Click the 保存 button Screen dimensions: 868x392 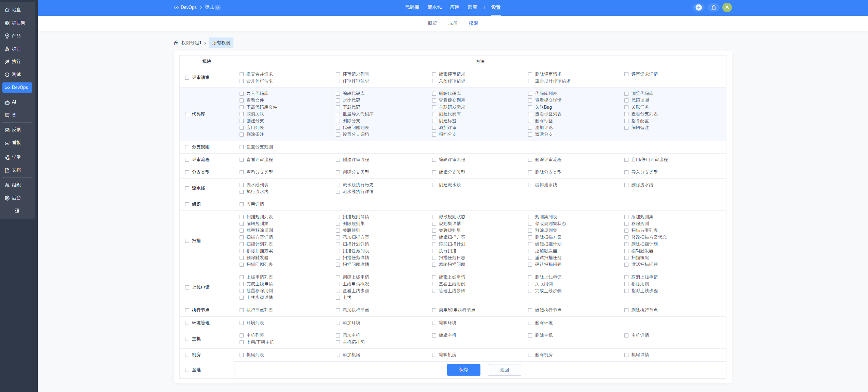(x=463, y=370)
